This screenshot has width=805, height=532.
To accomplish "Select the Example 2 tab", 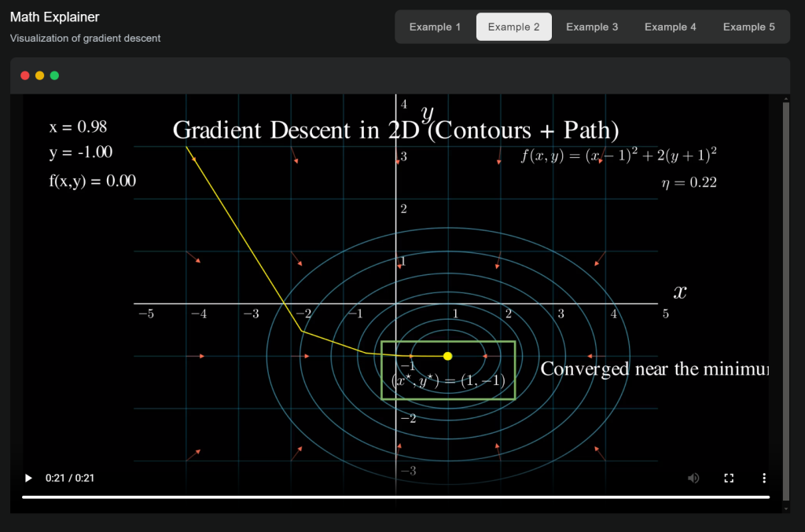I will click(x=513, y=27).
